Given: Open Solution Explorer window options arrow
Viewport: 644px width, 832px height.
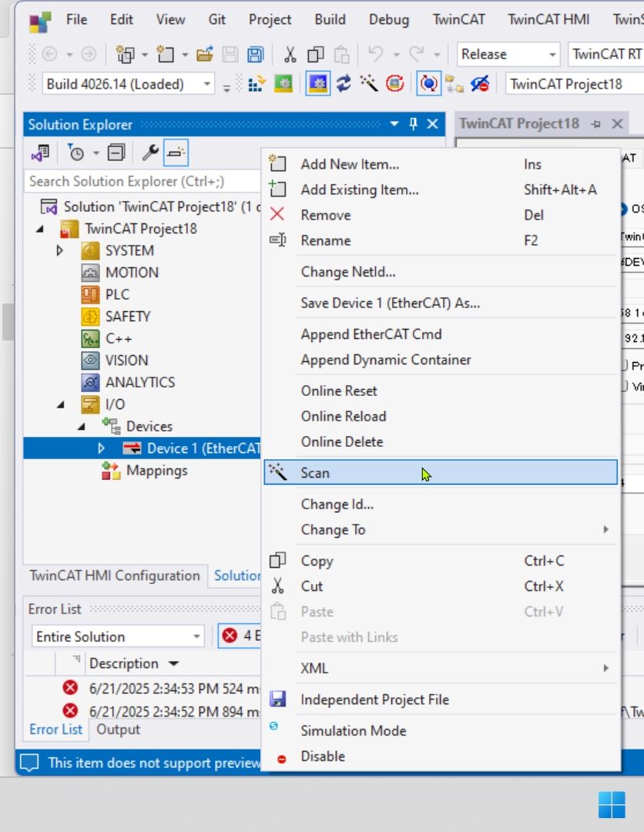Looking at the screenshot, I should point(394,124).
